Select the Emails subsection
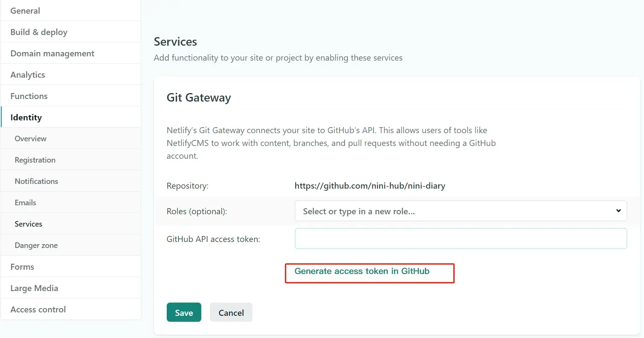This screenshot has width=644, height=338. (70, 203)
